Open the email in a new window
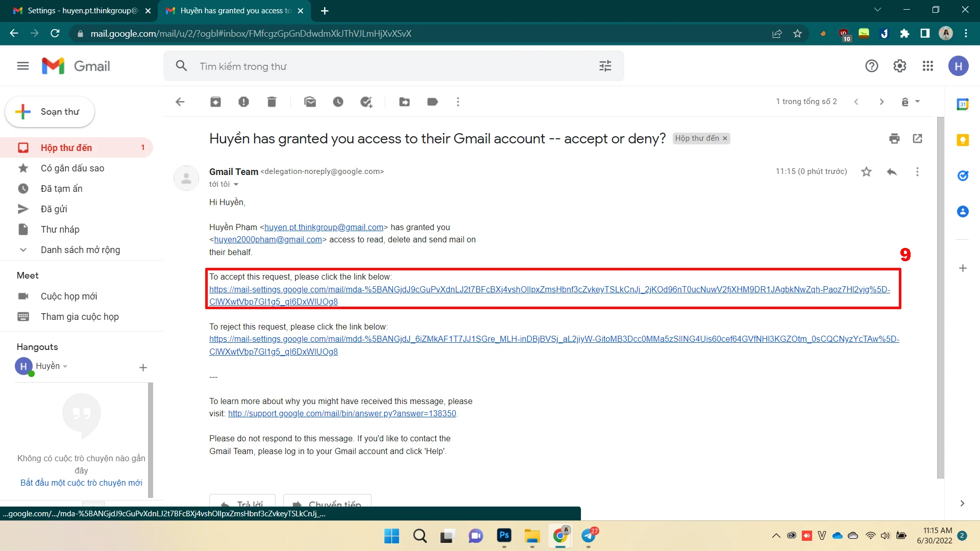980x551 pixels. (917, 139)
